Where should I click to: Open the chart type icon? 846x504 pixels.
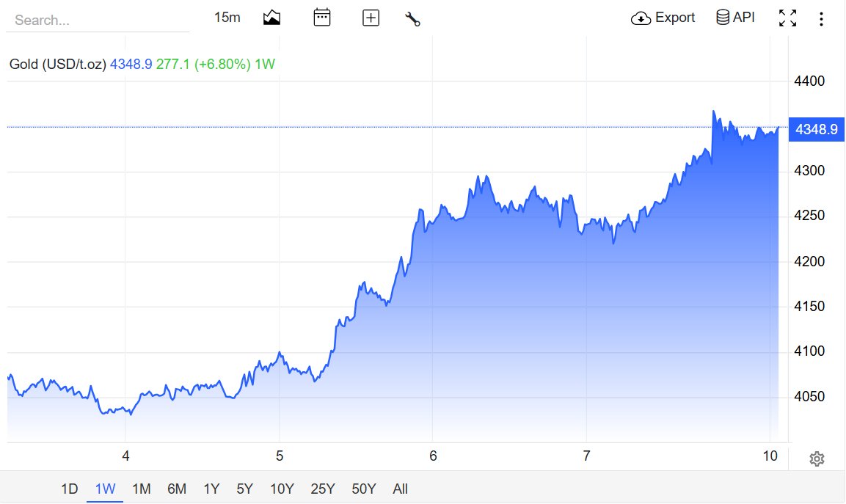(x=271, y=18)
